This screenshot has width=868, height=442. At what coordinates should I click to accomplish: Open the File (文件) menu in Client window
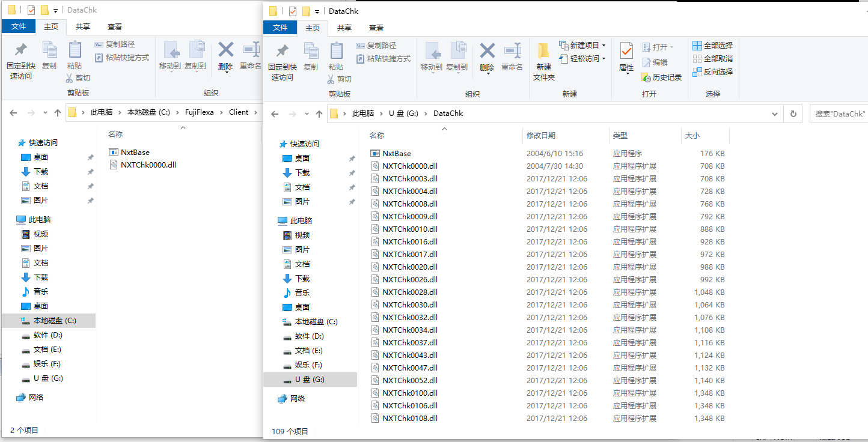[19, 26]
